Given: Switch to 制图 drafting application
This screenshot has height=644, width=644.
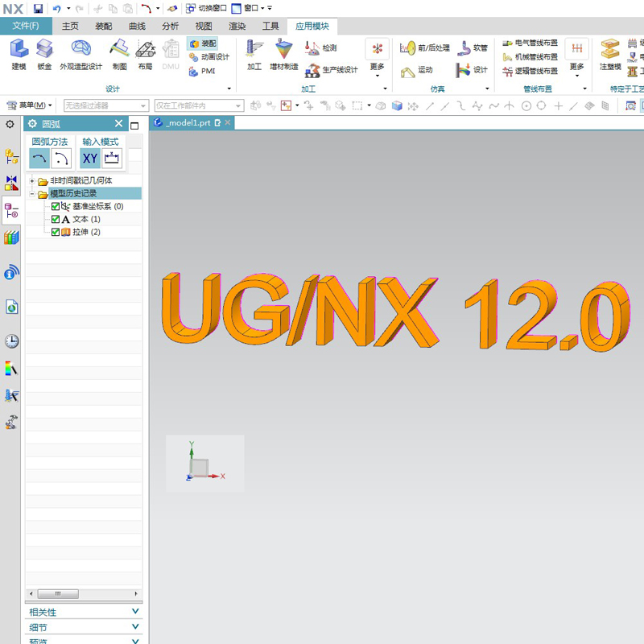Looking at the screenshot, I should 119,55.
